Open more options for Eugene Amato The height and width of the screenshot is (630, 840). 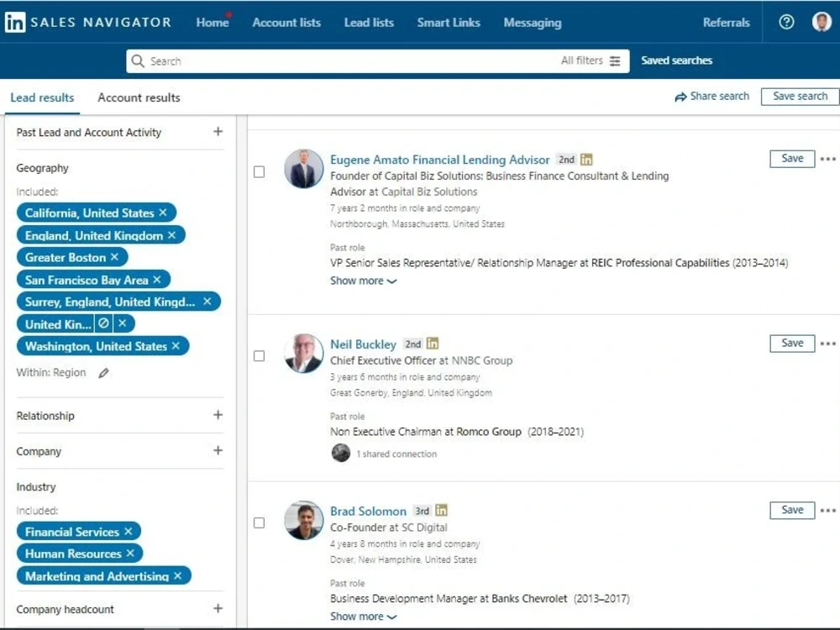point(827,159)
